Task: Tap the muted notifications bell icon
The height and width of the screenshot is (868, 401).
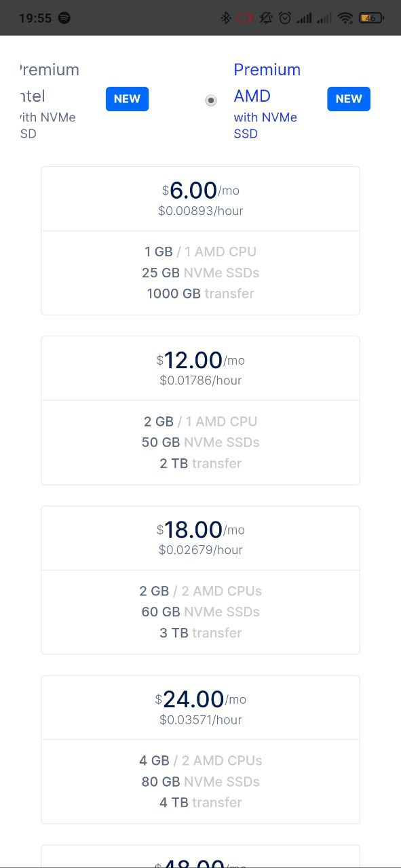Action: pyautogui.click(x=266, y=18)
